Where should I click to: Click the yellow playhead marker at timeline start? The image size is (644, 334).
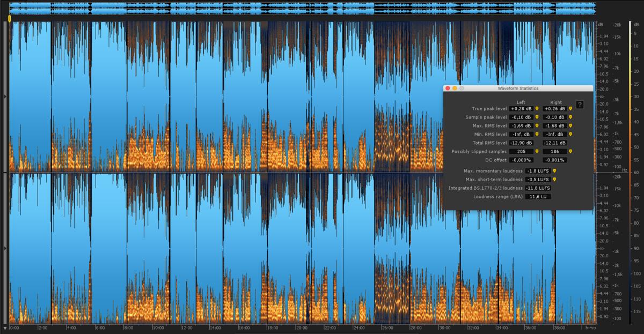(x=10, y=19)
